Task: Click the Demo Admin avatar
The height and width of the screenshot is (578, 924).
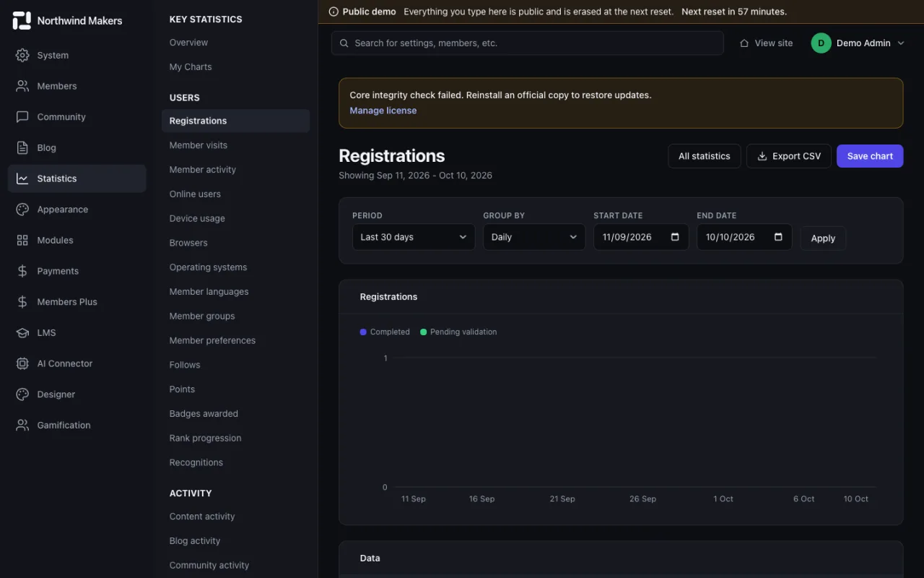Action: [x=821, y=43]
